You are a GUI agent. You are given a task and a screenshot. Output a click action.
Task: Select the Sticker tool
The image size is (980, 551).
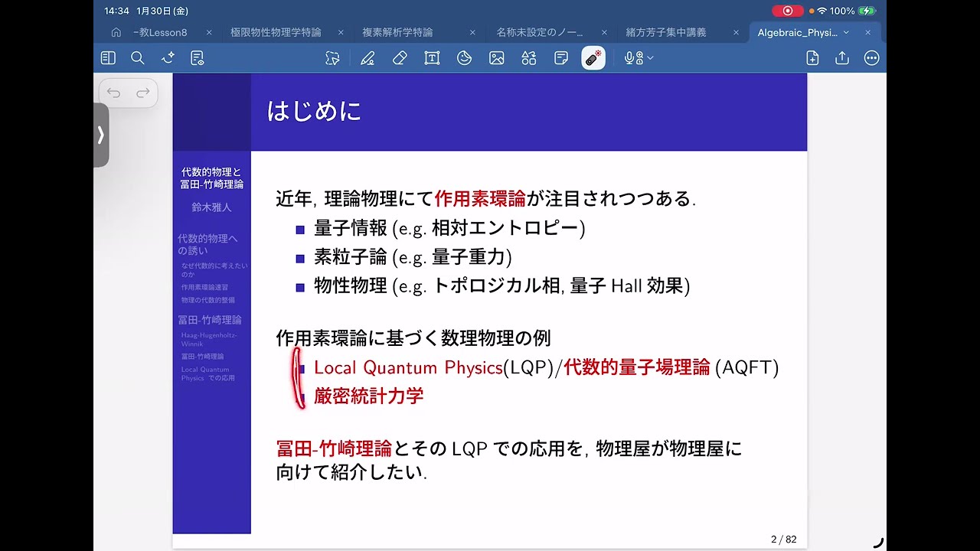[464, 58]
